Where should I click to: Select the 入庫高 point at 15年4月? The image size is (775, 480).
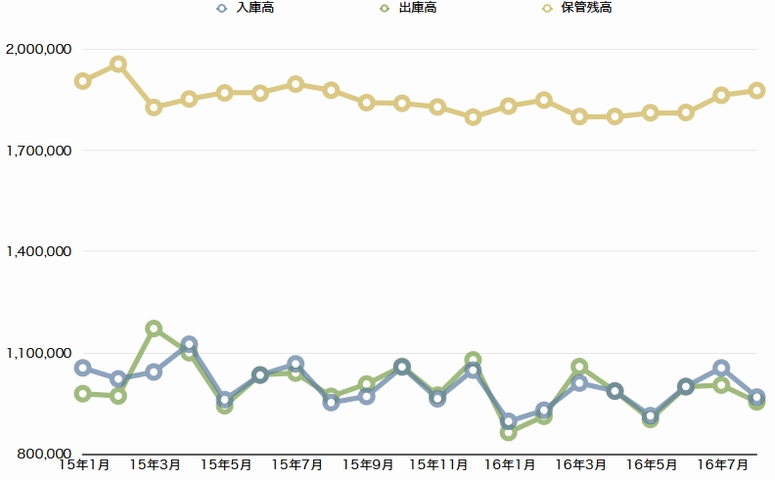point(189,344)
